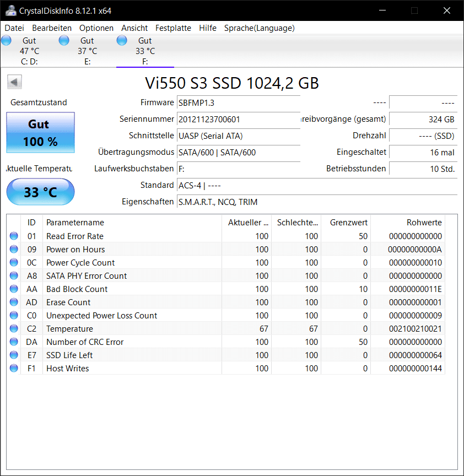Click the status orb of Number of CRC Error row

(x=14, y=342)
